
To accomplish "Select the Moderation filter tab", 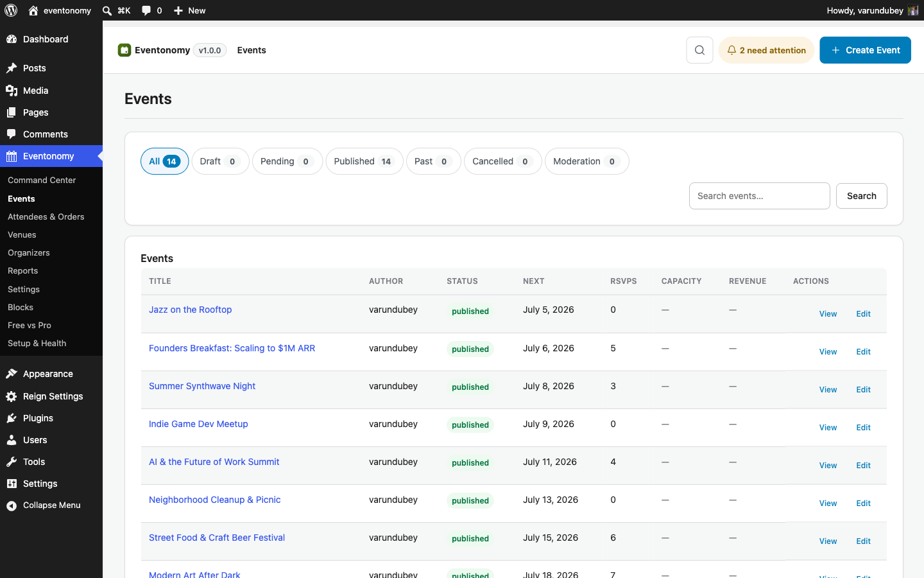I will click(x=586, y=161).
